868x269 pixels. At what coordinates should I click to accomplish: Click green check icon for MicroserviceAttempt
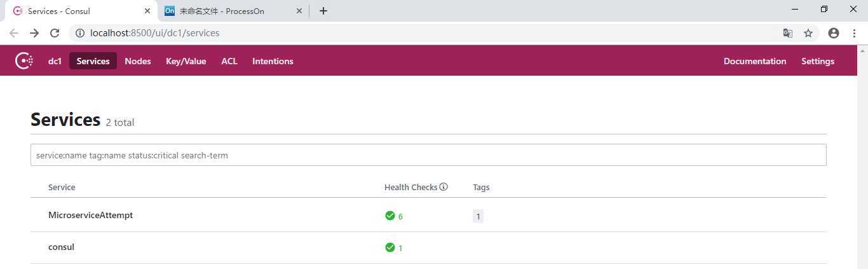point(390,216)
